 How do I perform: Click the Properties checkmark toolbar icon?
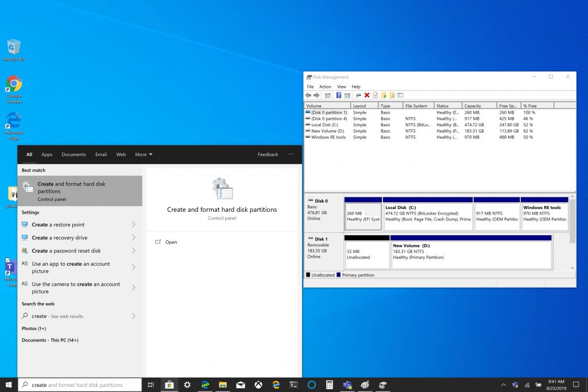pyautogui.click(x=375, y=95)
